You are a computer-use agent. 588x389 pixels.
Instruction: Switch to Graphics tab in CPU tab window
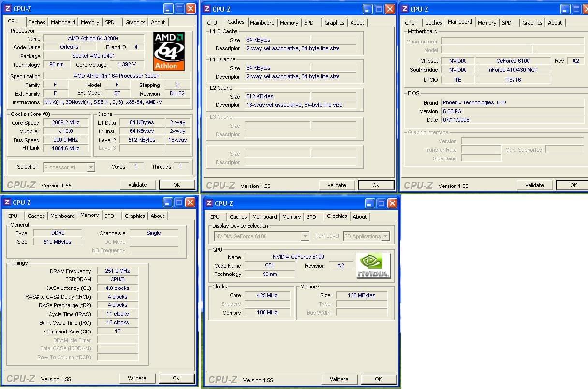pos(135,22)
